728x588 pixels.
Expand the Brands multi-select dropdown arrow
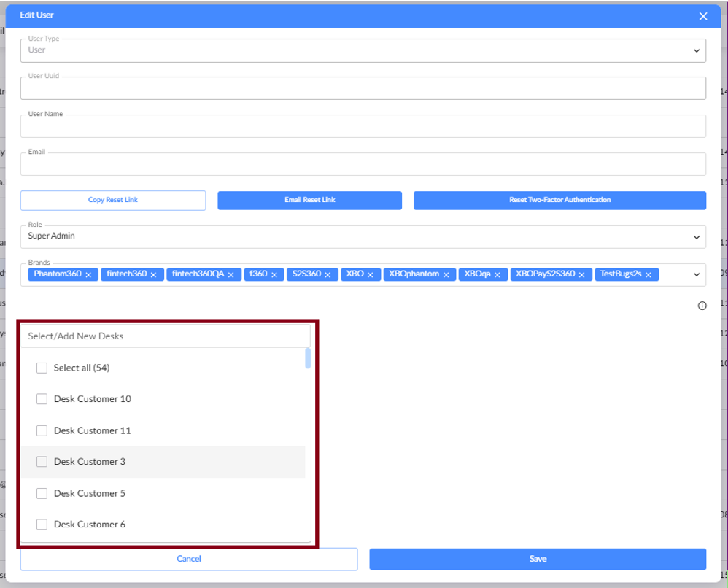pos(696,275)
